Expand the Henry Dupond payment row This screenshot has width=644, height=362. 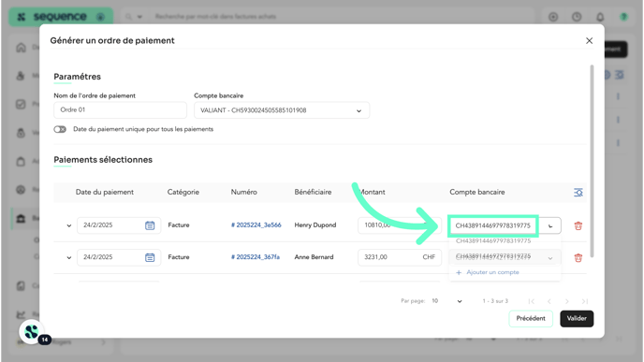(69, 225)
